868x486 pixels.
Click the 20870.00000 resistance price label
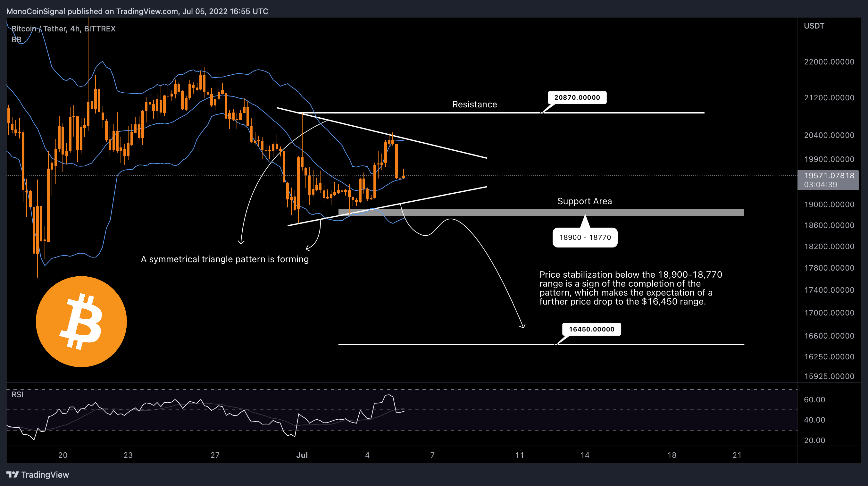(577, 97)
